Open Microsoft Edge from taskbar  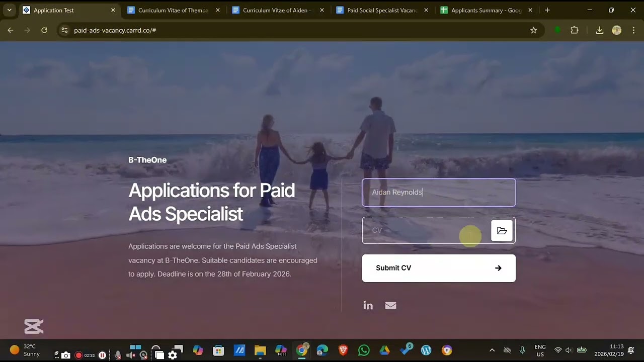pyautogui.click(x=323, y=350)
